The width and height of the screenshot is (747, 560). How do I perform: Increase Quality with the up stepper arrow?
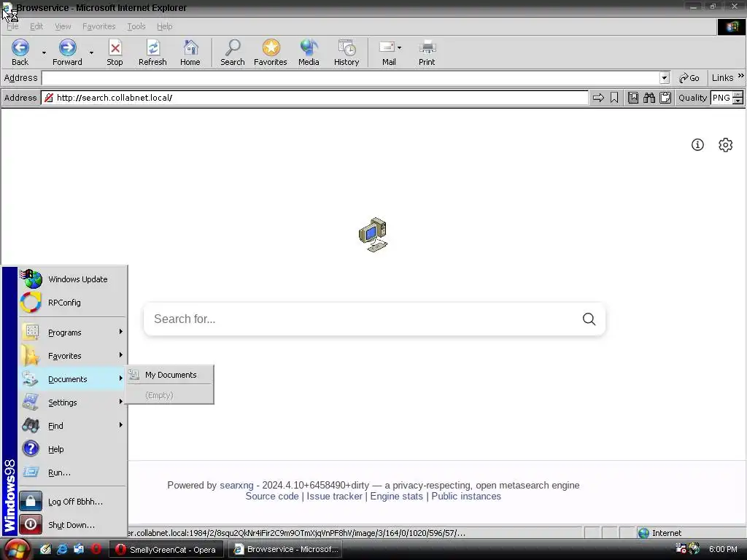[738, 94]
